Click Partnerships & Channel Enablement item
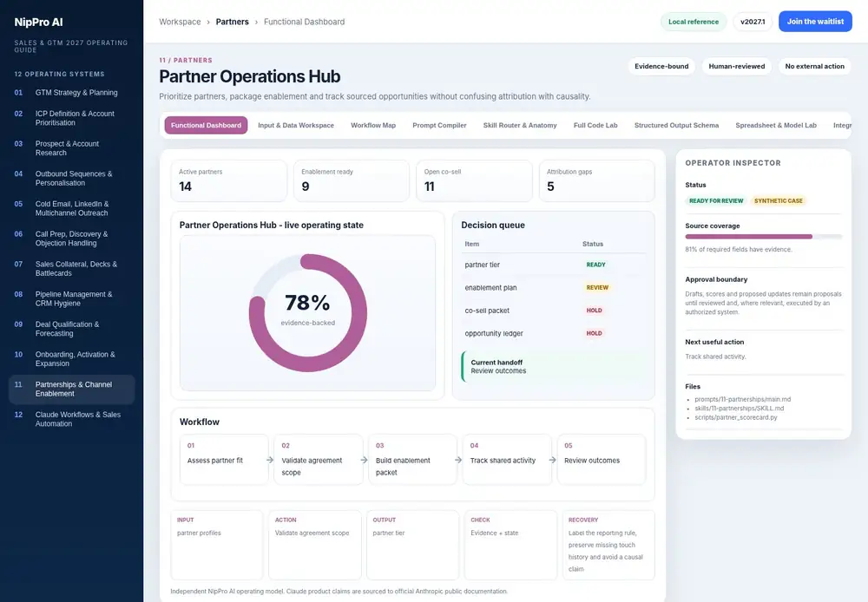This screenshot has height=602, width=868. pyautogui.click(x=71, y=389)
